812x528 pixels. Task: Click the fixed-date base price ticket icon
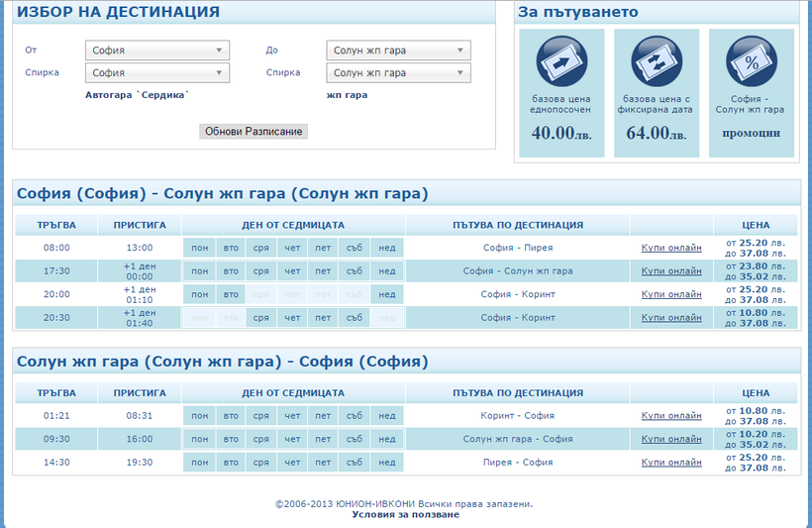coord(657,61)
